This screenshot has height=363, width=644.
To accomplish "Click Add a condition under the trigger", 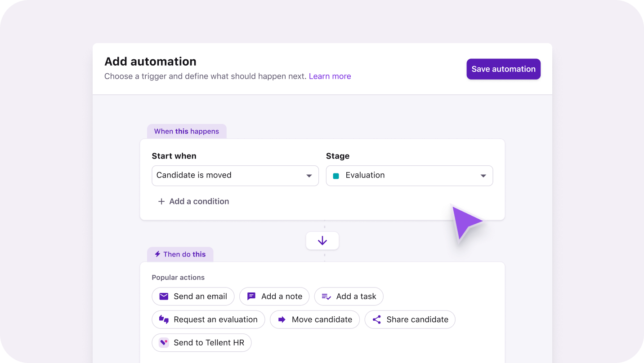I will (193, 201).
